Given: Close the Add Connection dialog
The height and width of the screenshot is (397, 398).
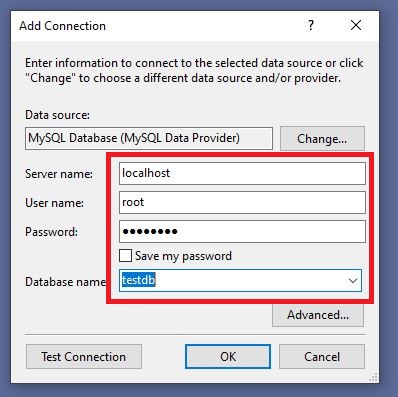Looking at the screenshot, I should [356, 25].
